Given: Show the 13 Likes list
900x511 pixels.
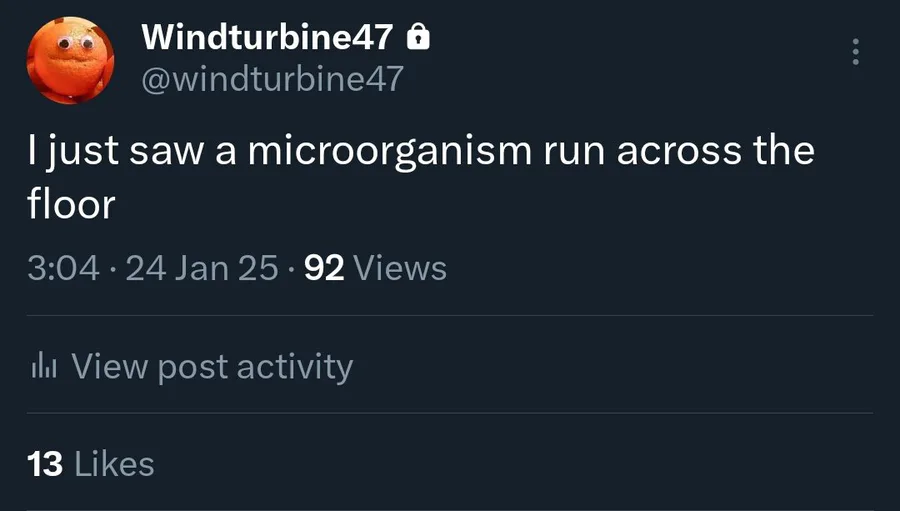Looking at the screenshot, I should [x=92, y=464].
